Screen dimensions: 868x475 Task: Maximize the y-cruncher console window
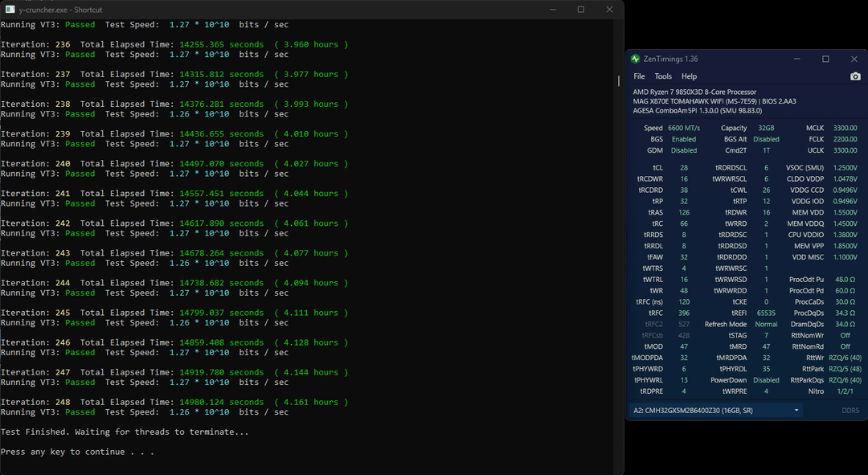[581, 9]
